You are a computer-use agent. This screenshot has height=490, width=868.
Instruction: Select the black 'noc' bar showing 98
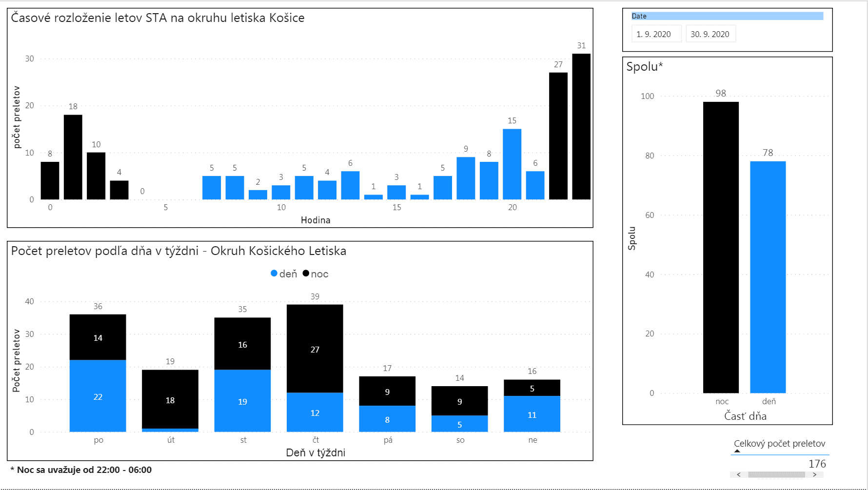[x=721, y=247]
